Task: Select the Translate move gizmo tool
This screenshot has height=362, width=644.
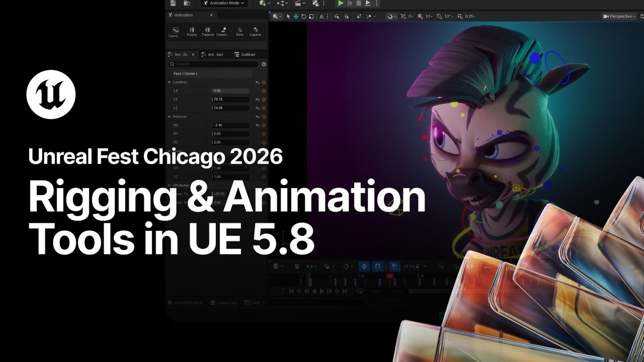Action: [296, 16]
